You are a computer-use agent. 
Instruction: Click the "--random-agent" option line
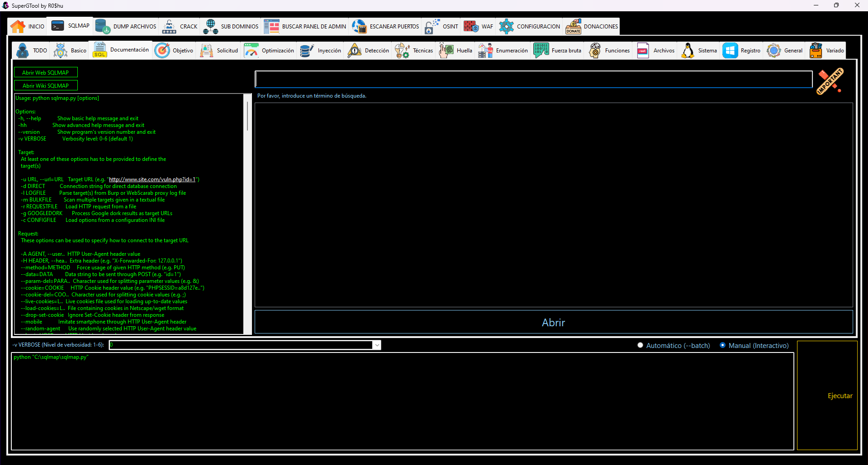click(109, 329)
